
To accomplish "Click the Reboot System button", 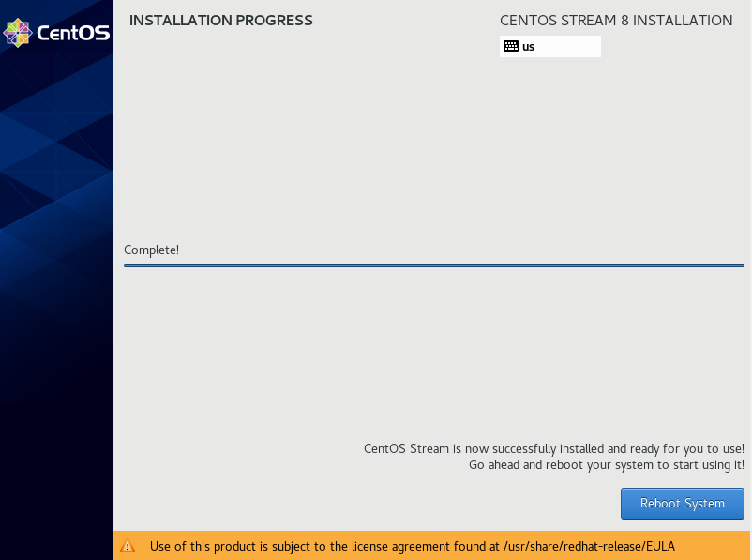I will point(682,504).
